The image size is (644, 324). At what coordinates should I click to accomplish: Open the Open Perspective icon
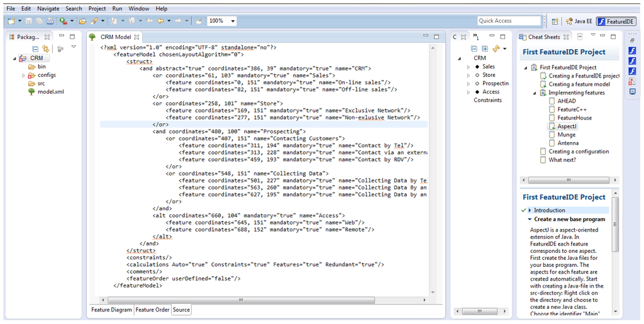tap(555, 21)
